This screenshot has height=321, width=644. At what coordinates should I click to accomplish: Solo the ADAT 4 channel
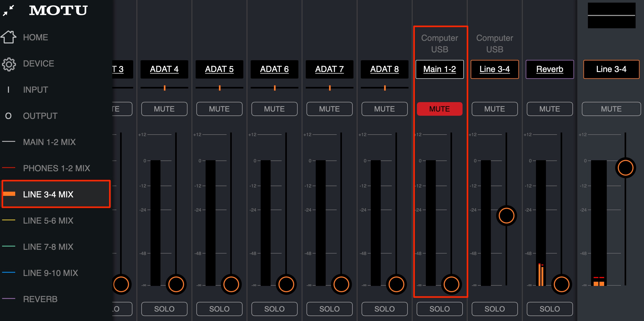[164, 309]
